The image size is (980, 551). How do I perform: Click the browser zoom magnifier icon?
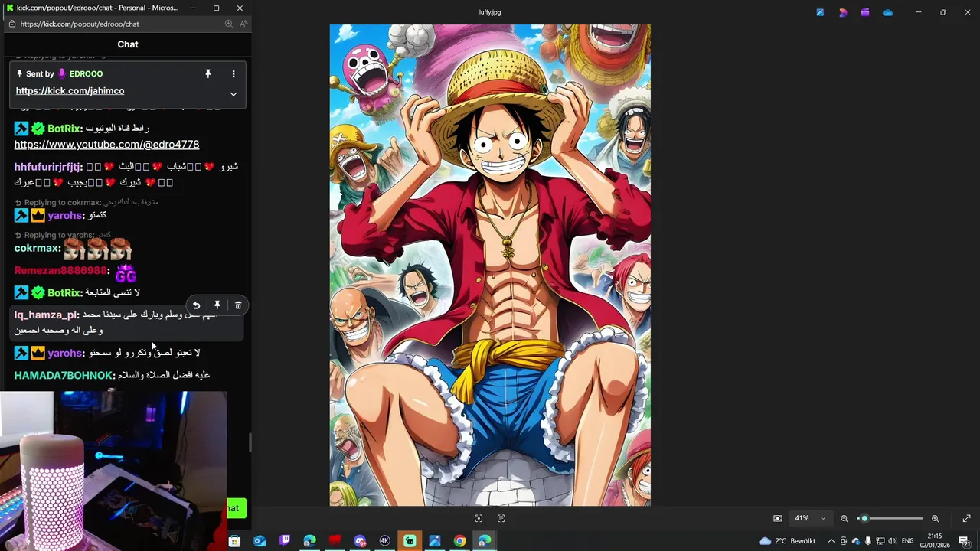[228, 24]
